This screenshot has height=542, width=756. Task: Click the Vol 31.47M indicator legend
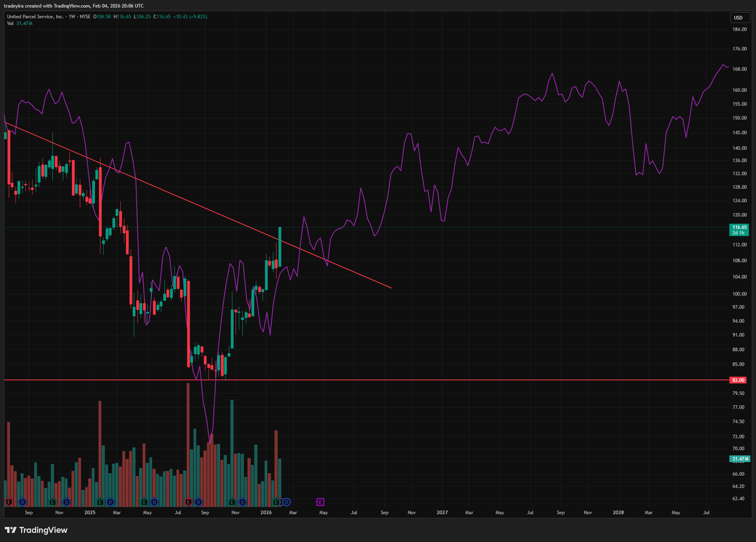pos(20,23)
